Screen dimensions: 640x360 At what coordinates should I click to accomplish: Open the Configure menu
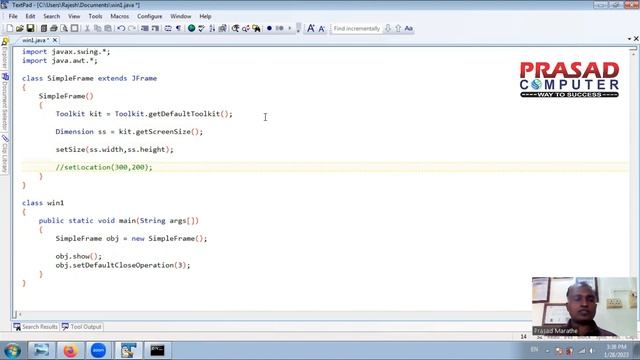click(x=149, y=16)
